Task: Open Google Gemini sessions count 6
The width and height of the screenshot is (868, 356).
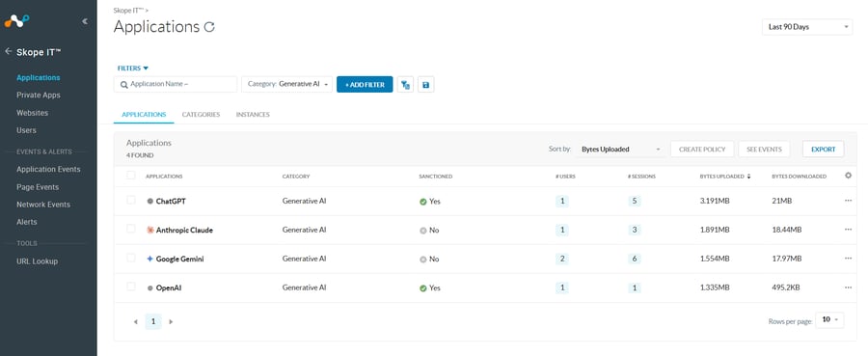Action: coord(635,259)
